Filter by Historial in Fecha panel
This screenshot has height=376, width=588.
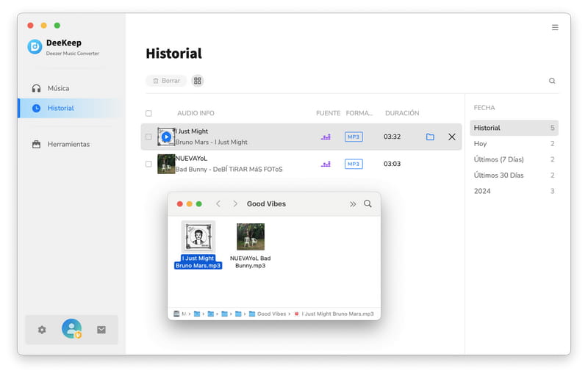coord(514,128)
